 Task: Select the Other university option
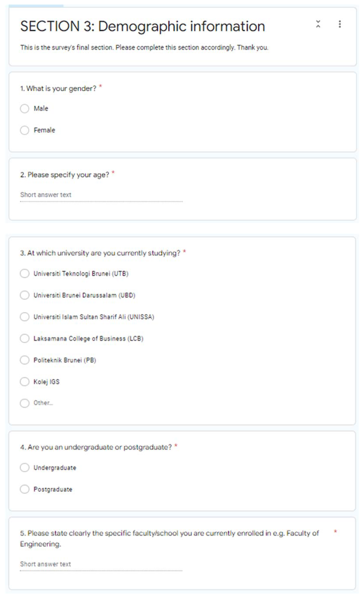coord(25,403)
